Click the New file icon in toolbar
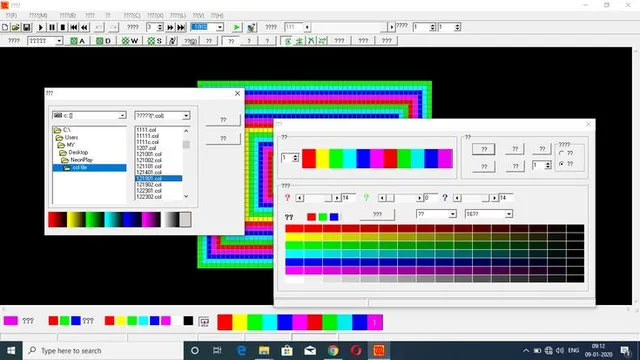Screen dimensions: 640x360 coord(5,27)
